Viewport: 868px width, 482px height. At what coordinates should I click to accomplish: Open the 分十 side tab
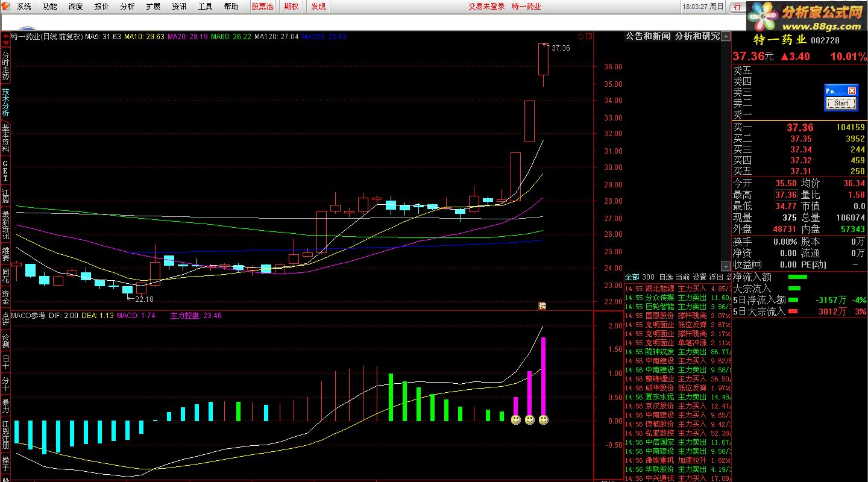[x=5, y=384]
